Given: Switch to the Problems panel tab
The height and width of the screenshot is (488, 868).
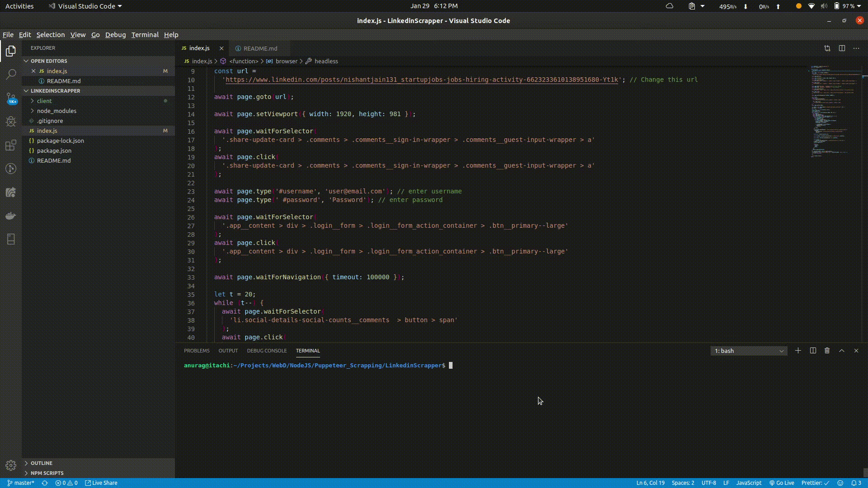Looking at the screenshot, I should coord(197,351).
